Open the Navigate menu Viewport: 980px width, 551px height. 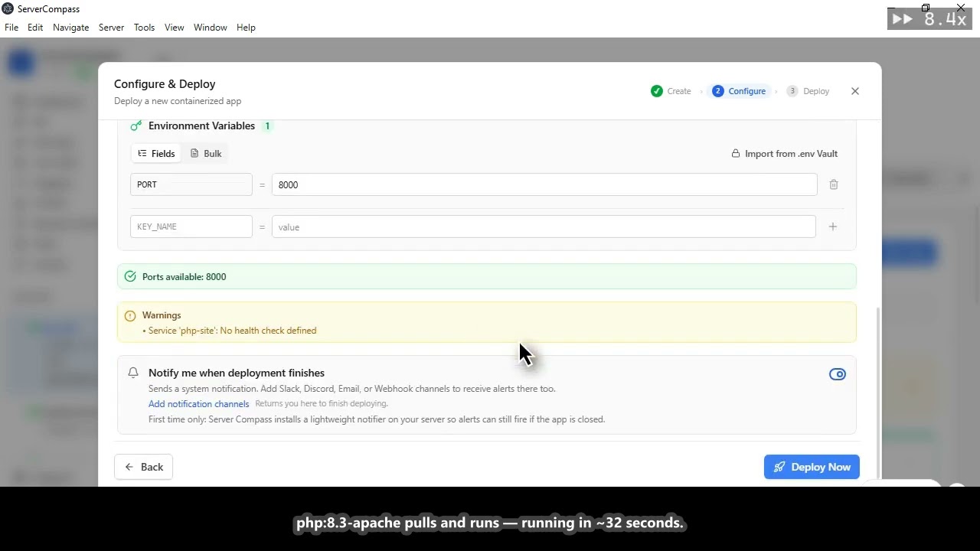pos(71,27)
